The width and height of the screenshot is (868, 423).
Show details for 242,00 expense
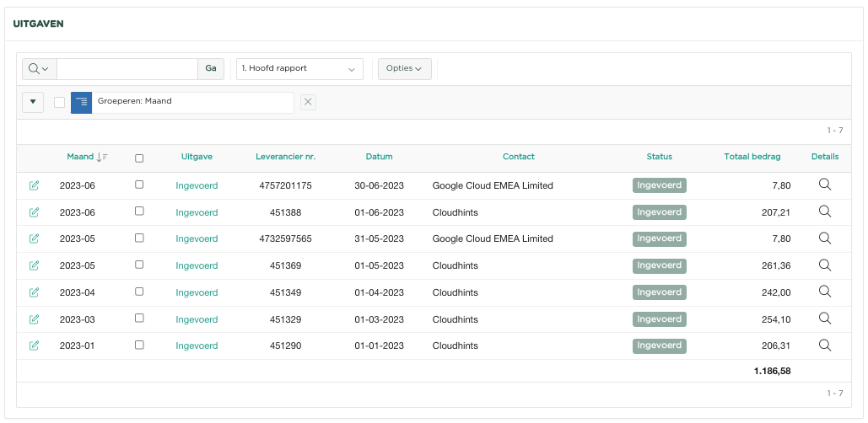coord(825,292)
